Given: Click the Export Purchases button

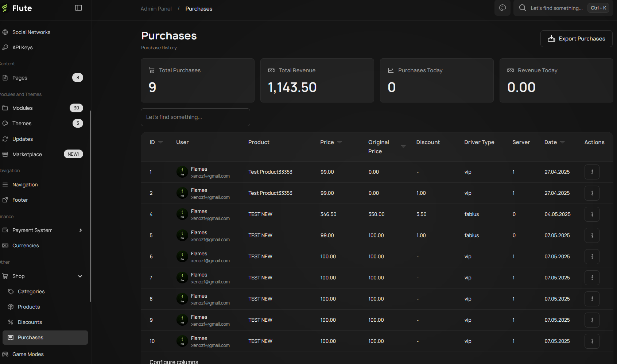Looking at the screenshot, I should (576, 38).
